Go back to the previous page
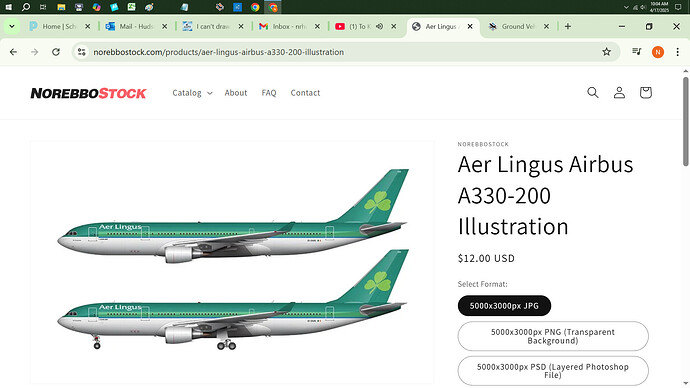Image resolution: width=690 pixels, height=388 pixels. tap(13, 52)
